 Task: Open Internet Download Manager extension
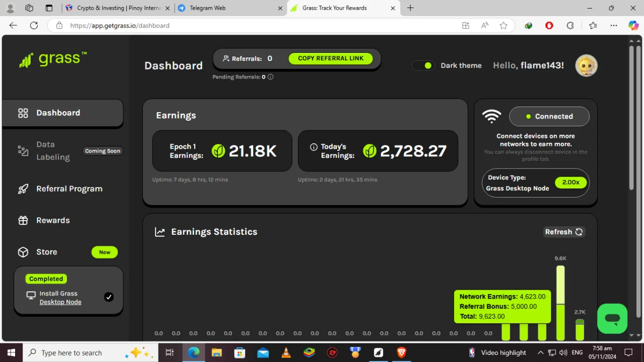(x=528, y=26)
